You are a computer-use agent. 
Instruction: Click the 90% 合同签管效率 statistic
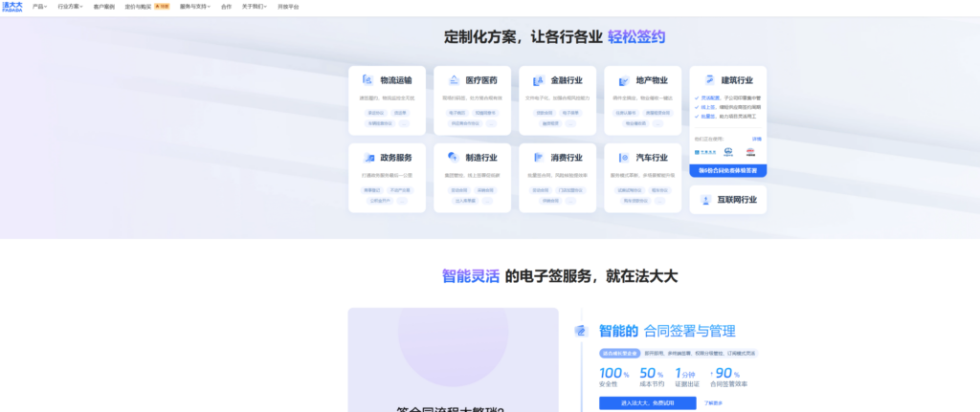point(730,378)
